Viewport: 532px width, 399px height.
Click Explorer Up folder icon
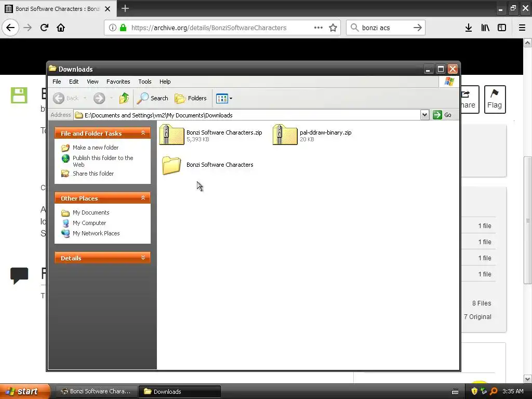[124, 98]
